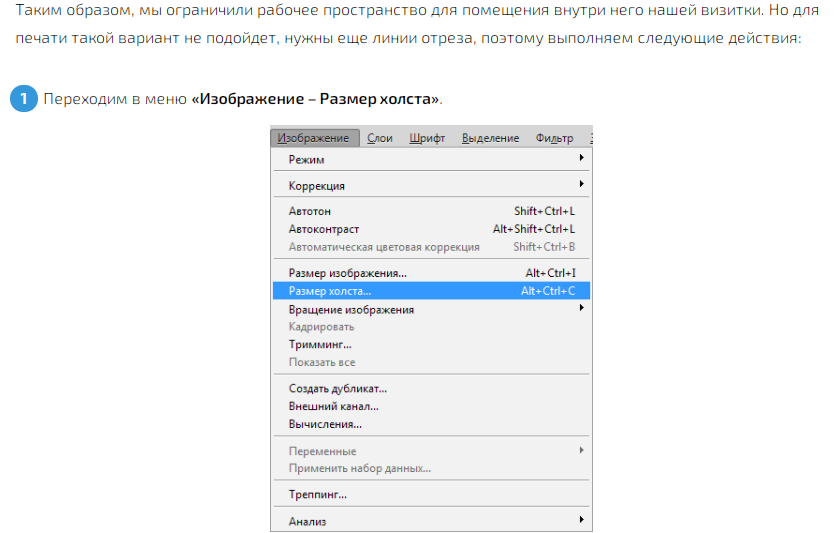The width and height of the screenshot is (835, 533).
Task: Click Размер изображения... menu item
Action: pyautogui.click(x=348, y=273)
